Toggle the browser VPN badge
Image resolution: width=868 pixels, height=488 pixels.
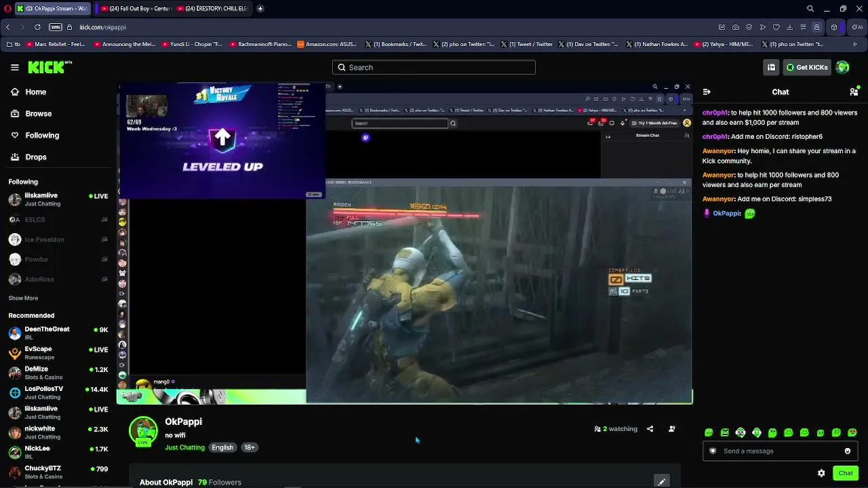(56, 27)
